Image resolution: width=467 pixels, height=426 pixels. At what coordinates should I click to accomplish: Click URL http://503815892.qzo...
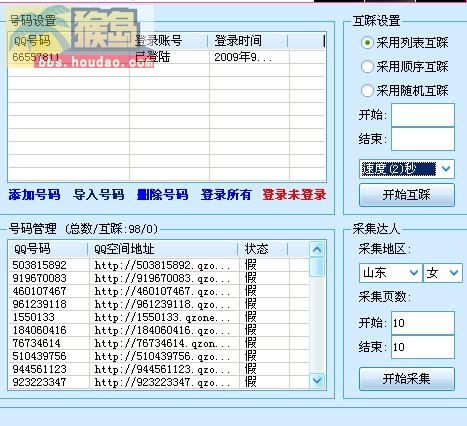point(162,266)
